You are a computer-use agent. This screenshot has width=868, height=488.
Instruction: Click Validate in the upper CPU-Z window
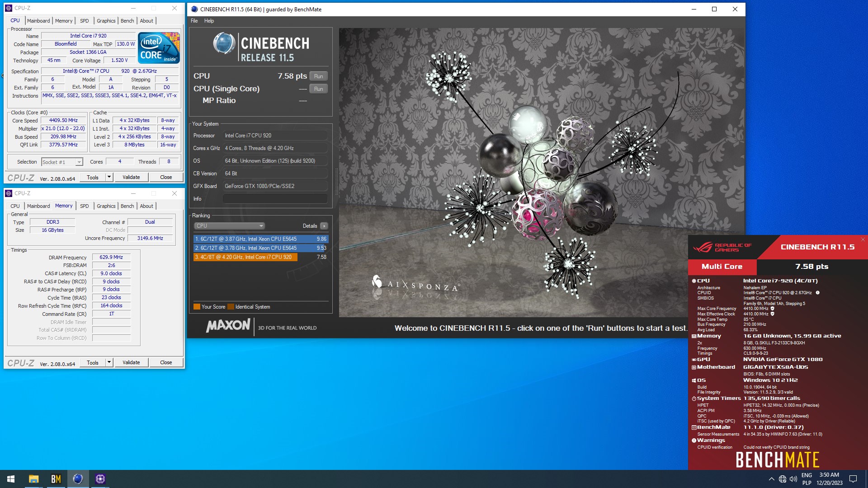pyautogui.click(x=131, y=177)
